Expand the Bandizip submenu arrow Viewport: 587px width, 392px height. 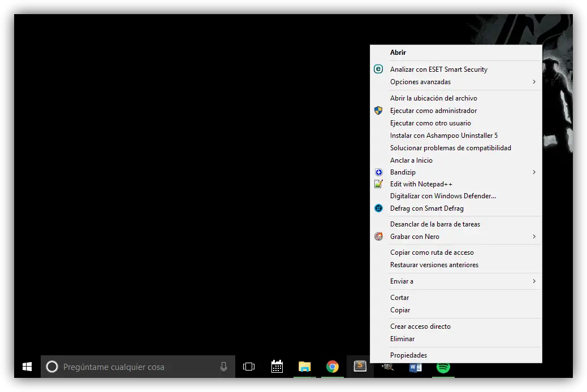tap(534, 172)
